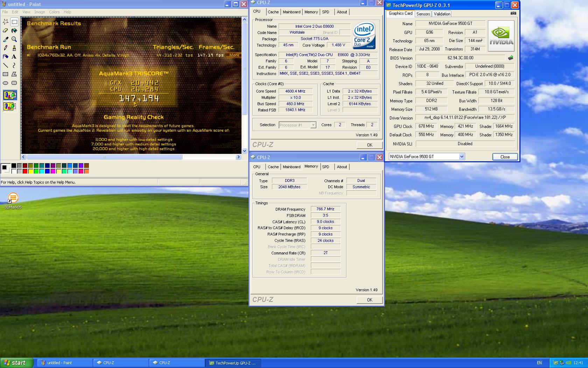The image size is (588, 368).
Task: Pick the Text tool (letter A)
Action: [x=14, y=57]
